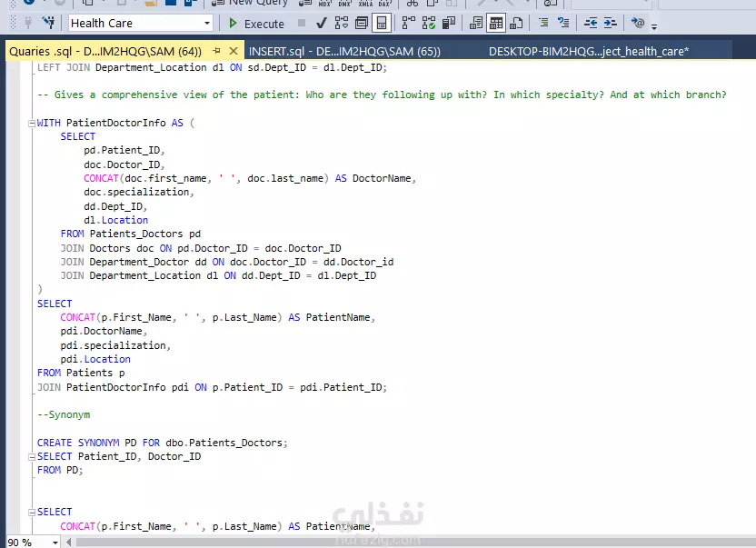The width and height of the screenshot is (756, 548).
Task: Click 'LEFT JOIN Department_Location dl' line
Action: [x=212, y=67]
